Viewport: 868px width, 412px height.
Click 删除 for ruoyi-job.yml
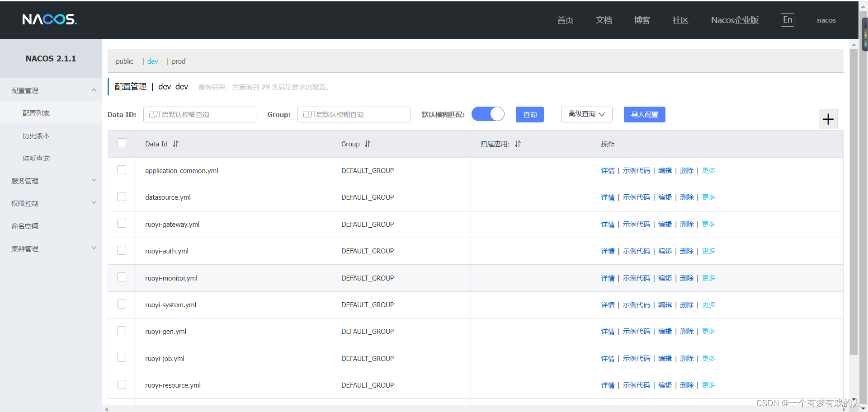[687, 358]
